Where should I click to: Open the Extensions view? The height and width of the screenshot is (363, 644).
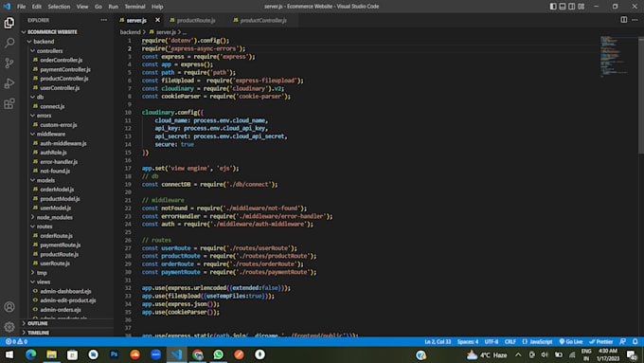point(9,103)
